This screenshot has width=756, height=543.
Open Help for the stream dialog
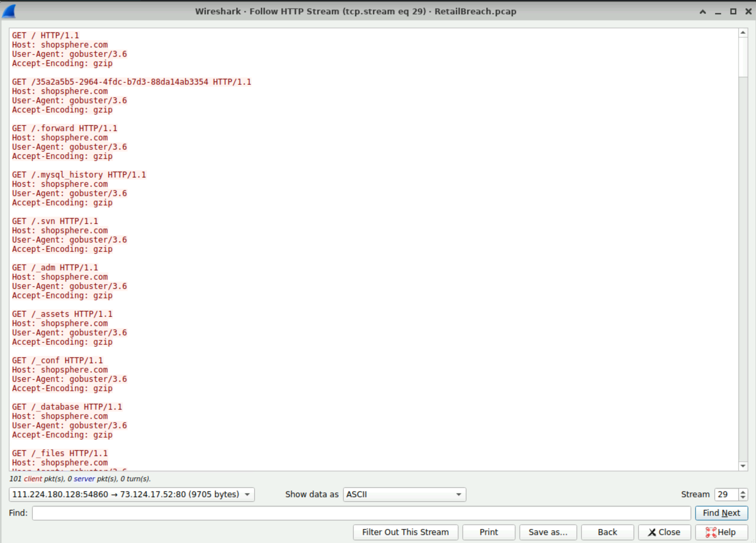(721, 532)
